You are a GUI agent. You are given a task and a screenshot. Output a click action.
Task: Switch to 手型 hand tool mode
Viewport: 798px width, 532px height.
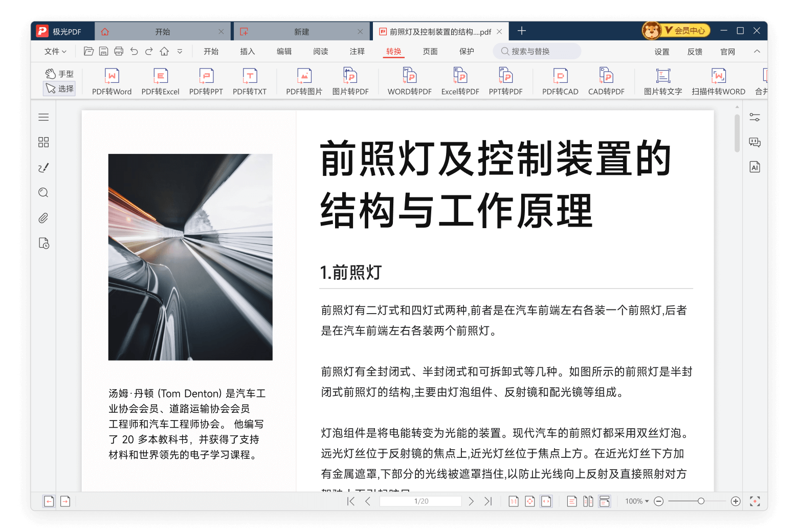click(x=59, y=74)
